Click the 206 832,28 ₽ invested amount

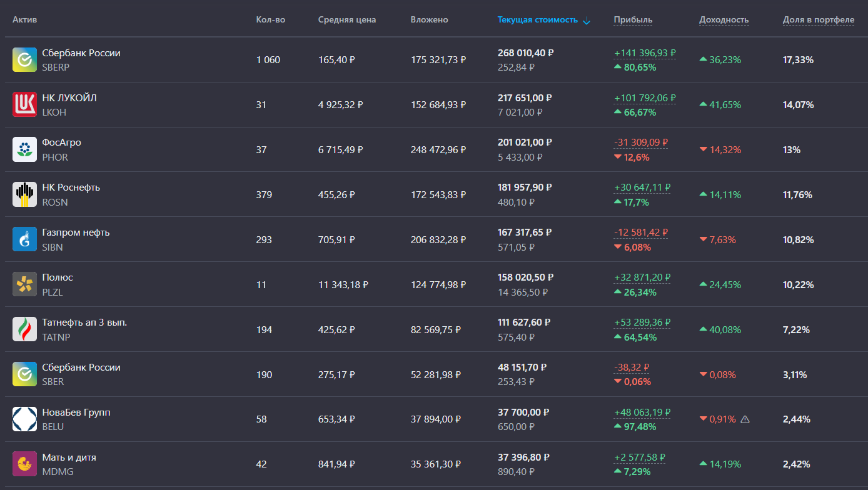pyautogui.click(x=438, y=240)
